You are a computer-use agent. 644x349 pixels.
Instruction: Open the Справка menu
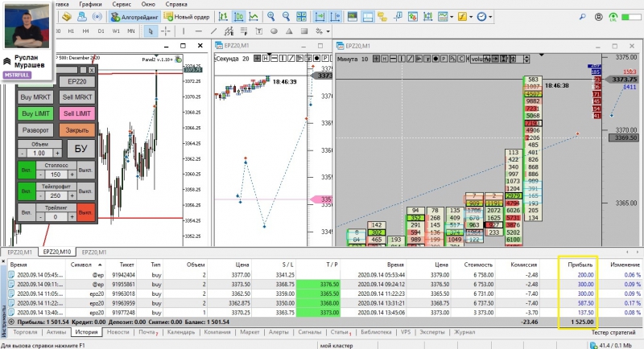(176, 4)
